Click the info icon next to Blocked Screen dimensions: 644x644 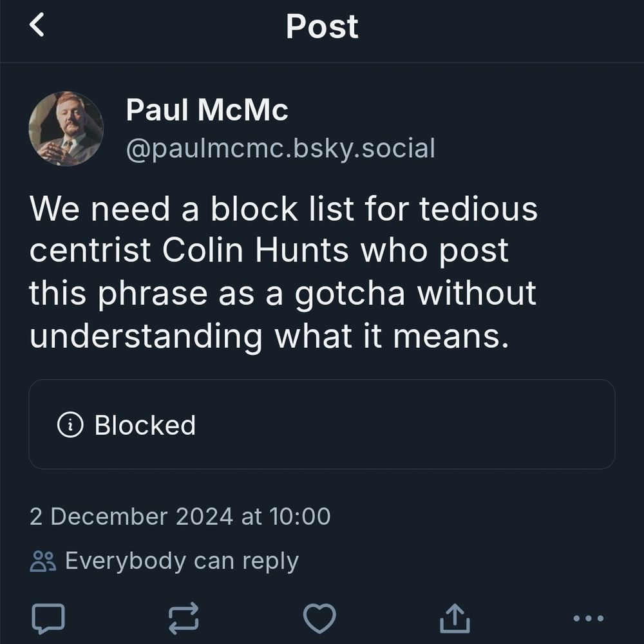click(71, 424)
